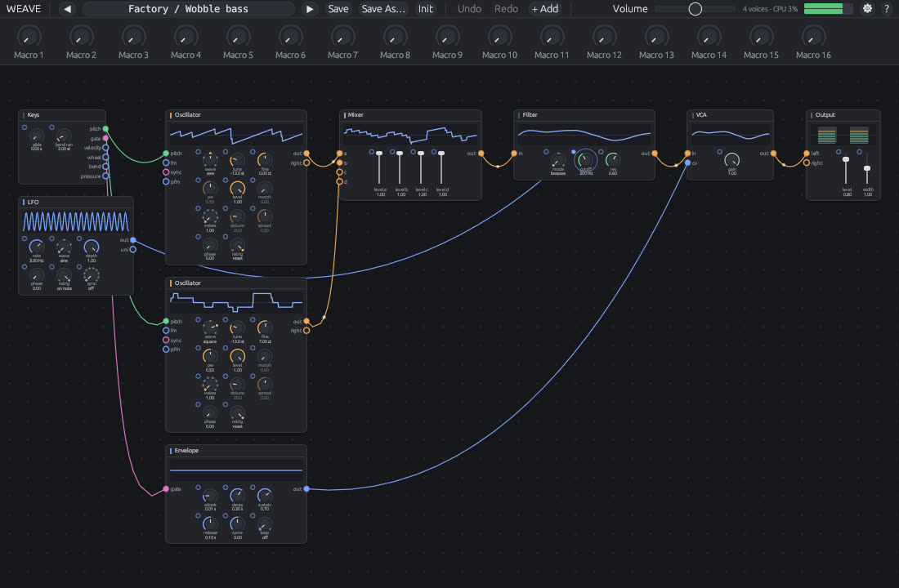The image size is (899, 588).
Task: Click Save As… button
Action: click(x=383, y=9)
